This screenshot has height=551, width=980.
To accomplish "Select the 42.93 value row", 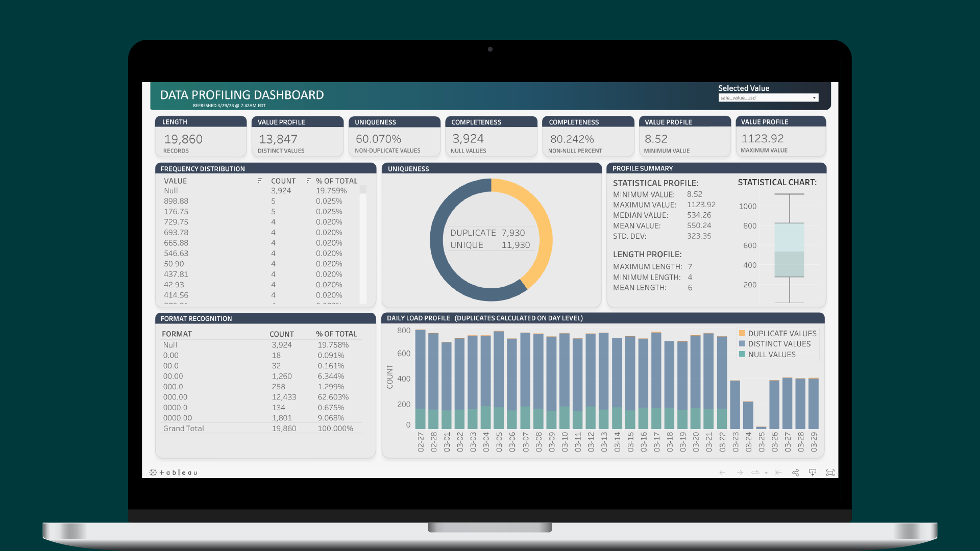I will tap(260, 285).
